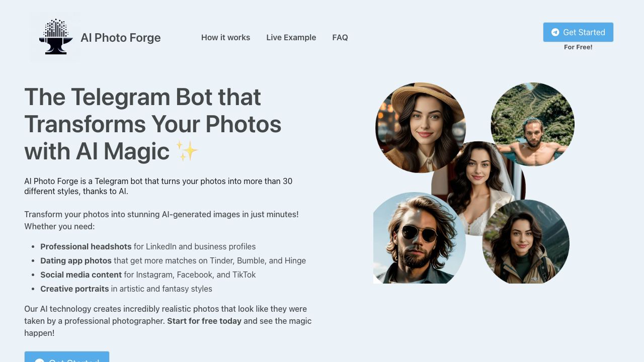Image resolution: width=644 pixels, height=362 pixels.
Task: Click the main Telegram Bot headline
Action: click(x=153, y=124)
